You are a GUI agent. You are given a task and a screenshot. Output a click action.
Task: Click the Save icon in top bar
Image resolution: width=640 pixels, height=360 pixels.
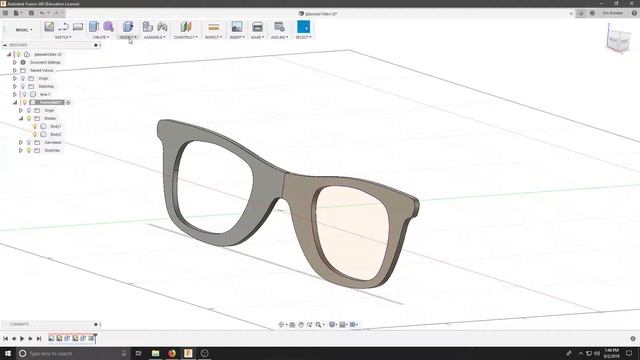coord(31,13)
